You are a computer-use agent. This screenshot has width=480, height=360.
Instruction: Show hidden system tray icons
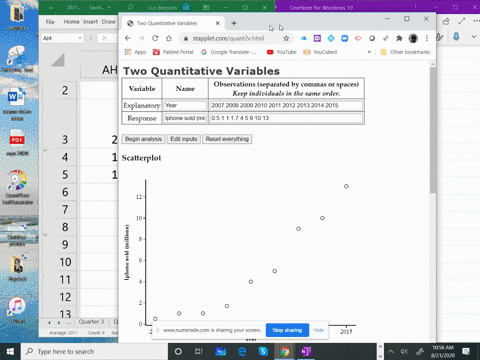(391, 352)
